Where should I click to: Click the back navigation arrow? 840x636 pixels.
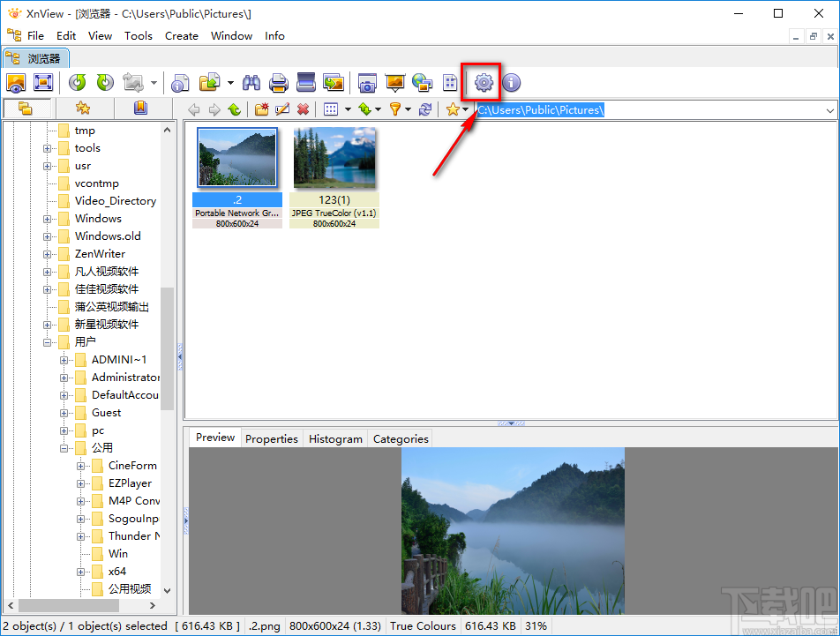click(x=194, y=109)
